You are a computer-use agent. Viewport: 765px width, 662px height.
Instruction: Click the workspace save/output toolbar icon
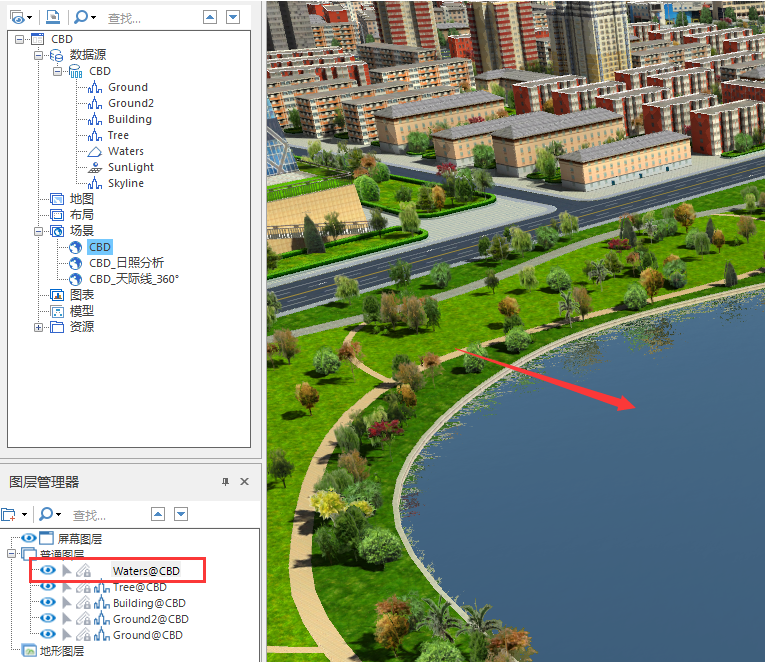click(x=53, y=18)
